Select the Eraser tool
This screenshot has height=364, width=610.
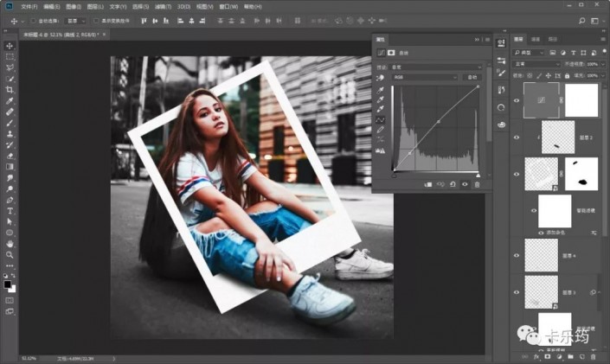(x=10, y=156)
